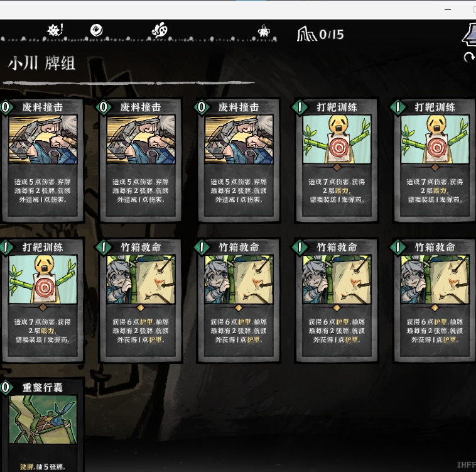Image resolution: width=476 pixels, height=472 pixels.
Task: Minimize the game window
Action: tap(448, 9)
